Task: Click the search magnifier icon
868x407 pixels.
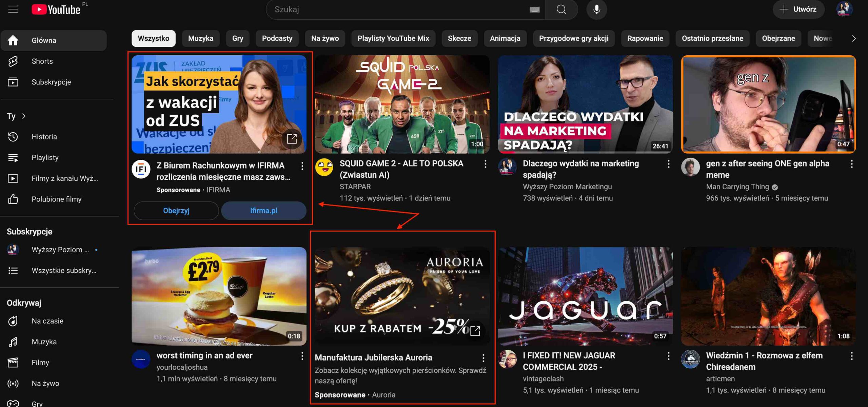Action: (561, 9)
